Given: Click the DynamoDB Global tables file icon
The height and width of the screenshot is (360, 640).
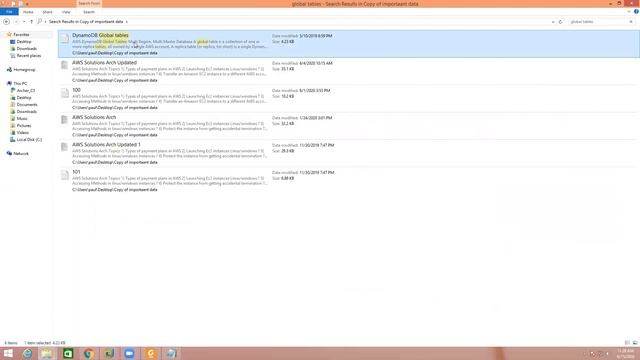Looking at the screenshot, I should click(x=64, y=38).
